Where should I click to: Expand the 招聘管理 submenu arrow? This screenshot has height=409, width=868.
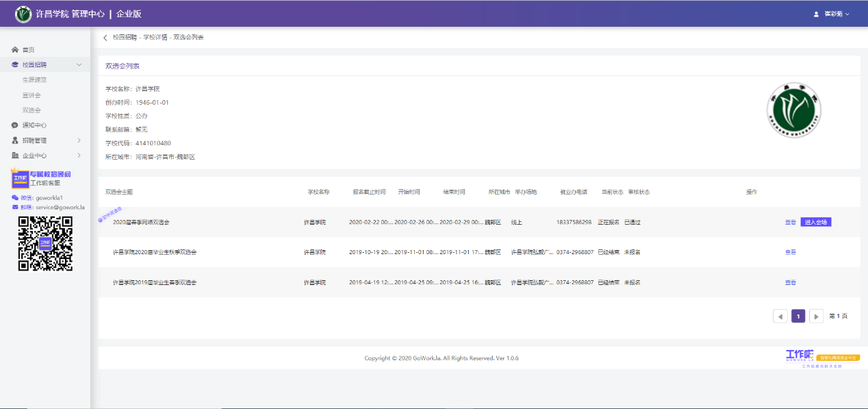coord(79,140)
